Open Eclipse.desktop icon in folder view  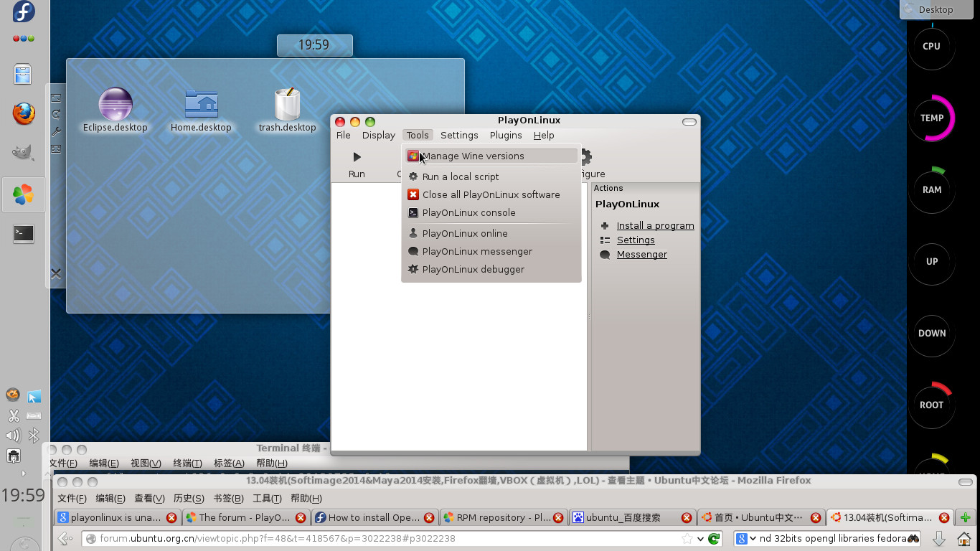pyautogui.click(x=116, y=110)
